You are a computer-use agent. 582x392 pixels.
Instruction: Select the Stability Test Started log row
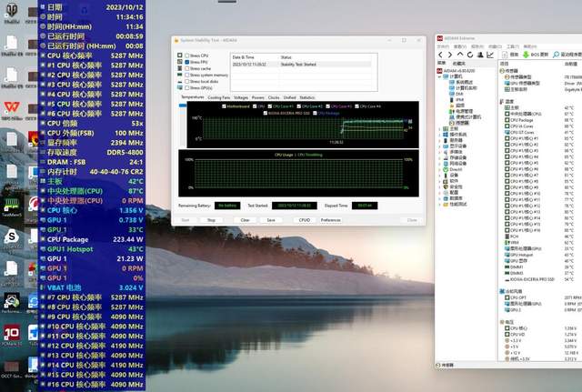tap(301, 65)
